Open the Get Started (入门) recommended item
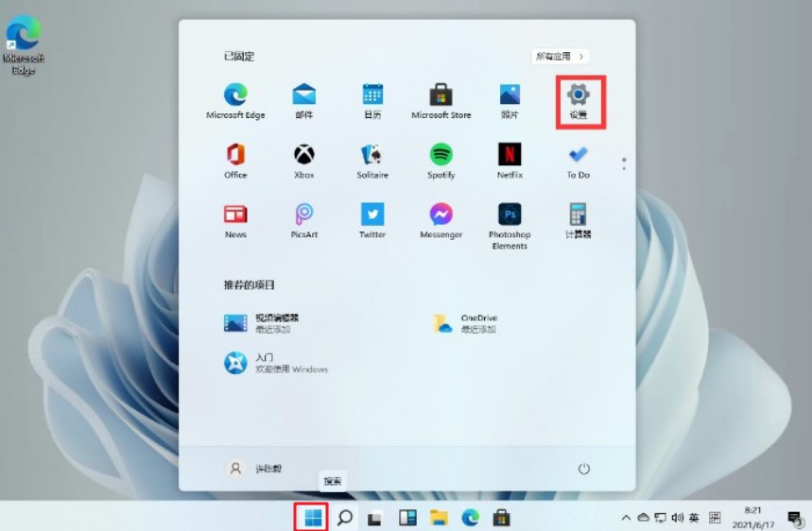This screenshot has width=812, height=531. [x=275, y=363]
